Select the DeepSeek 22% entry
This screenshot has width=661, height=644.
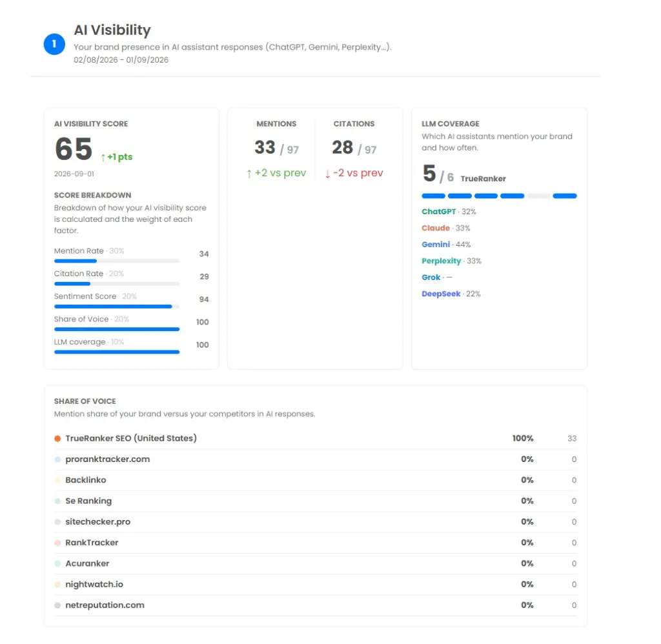[451, 294]
